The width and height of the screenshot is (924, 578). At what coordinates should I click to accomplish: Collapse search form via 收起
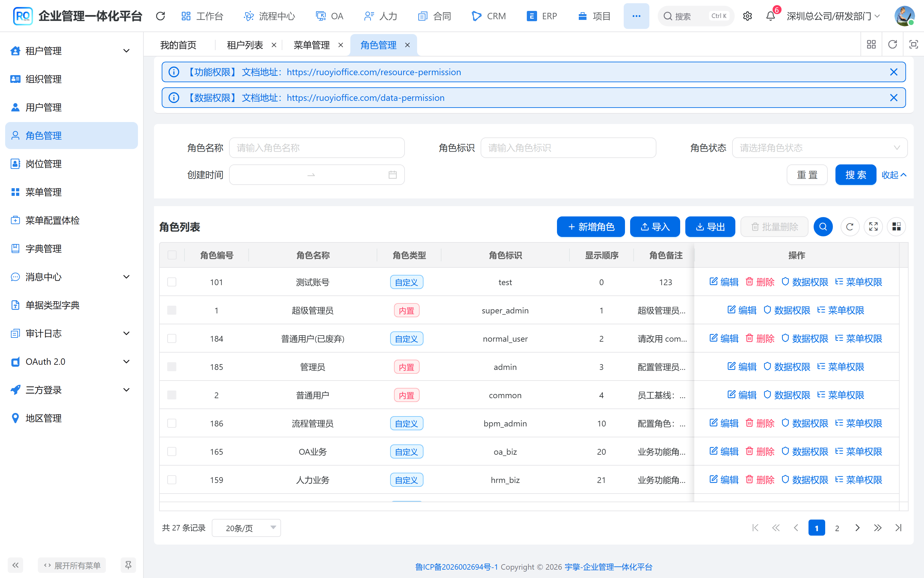pos(894,175)
